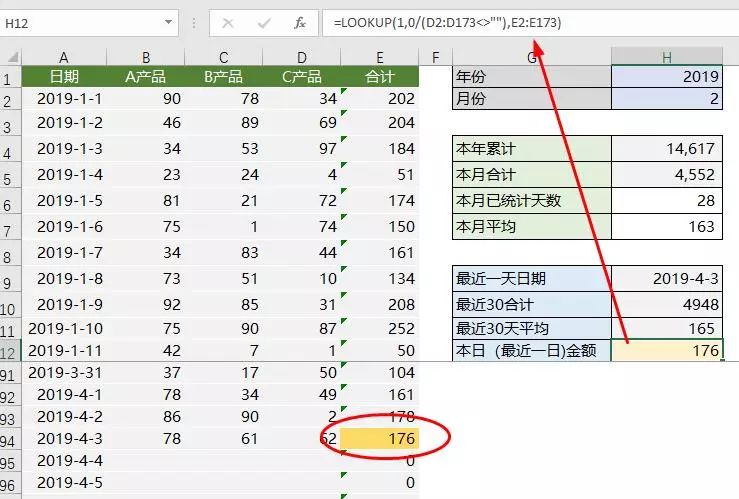Click the B产品 header cell
Image resolution: width=739 pixels, height=499 pixels.
coord(224,76)
